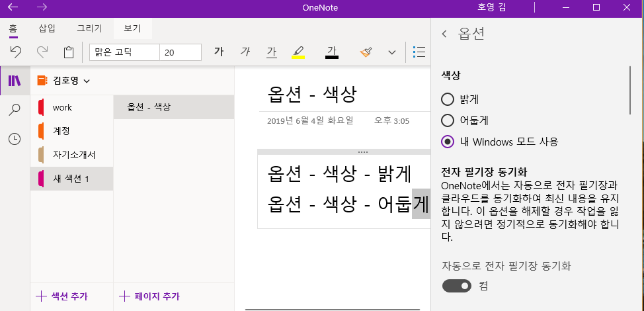The height and width of the screenshot is (311, 644).
Task: Open the 계정 section
Action: tap(72, 131)
